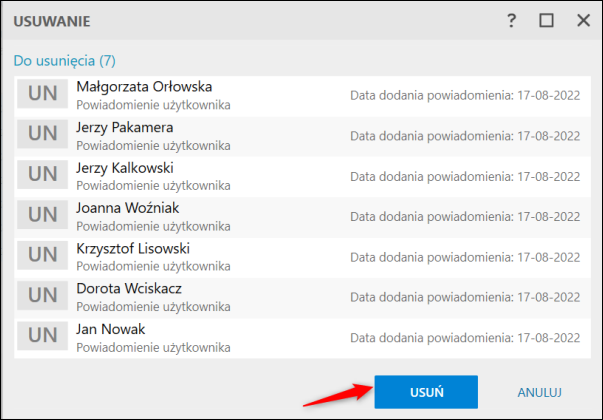Click UN icon beside Krzysztof Lisowski
The width and height of the screenshot is (603, 420).
point(41,255)
